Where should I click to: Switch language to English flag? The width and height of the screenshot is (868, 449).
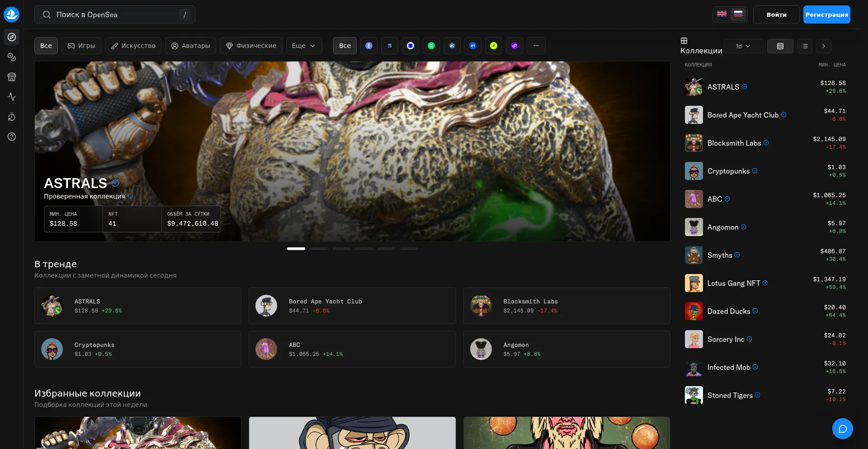(x=722, y=14)
